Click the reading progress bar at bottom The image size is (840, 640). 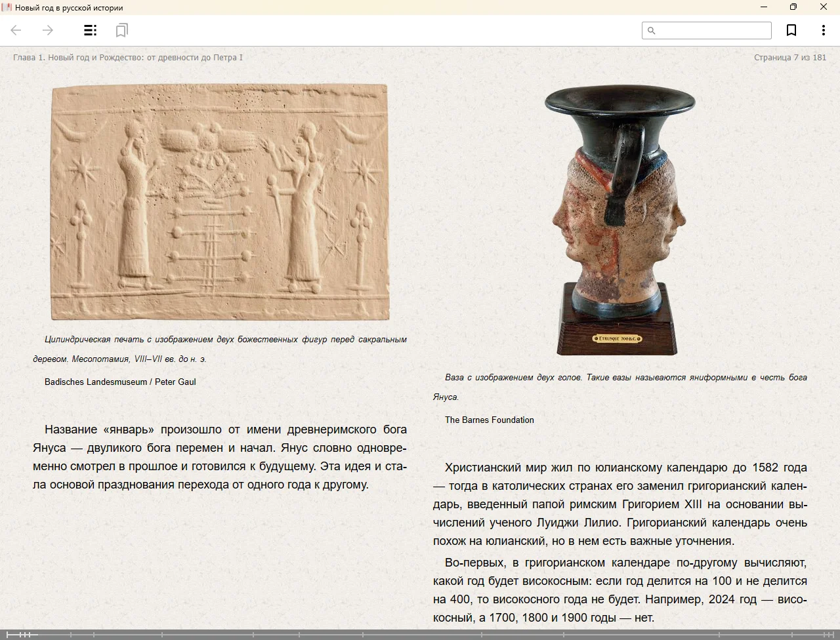(x=420, y=634)
